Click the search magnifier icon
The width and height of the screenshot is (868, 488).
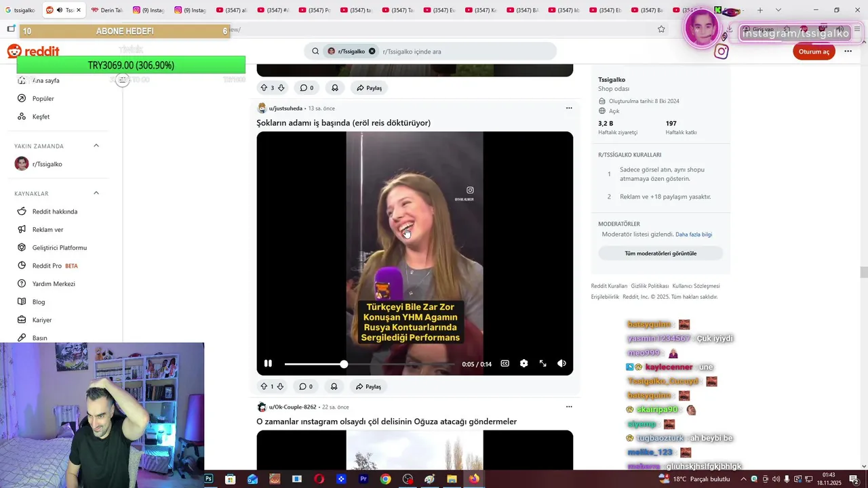coord(315,52)
